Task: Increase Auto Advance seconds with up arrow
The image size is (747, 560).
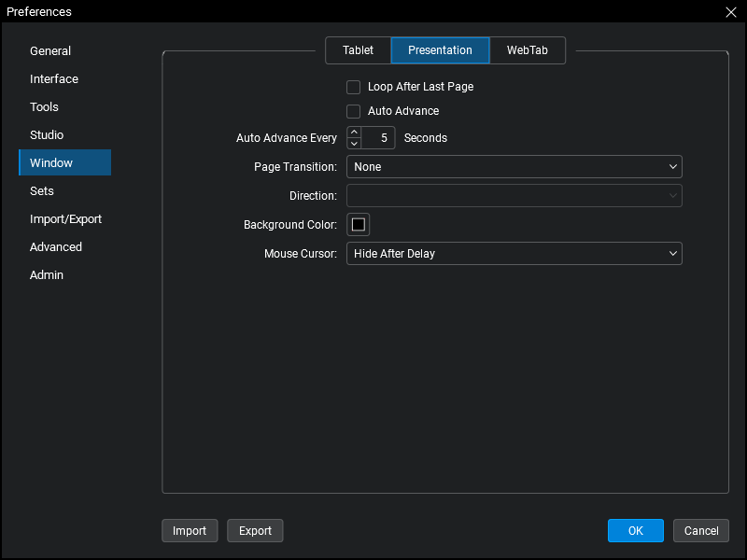Action: pos(354,133)
